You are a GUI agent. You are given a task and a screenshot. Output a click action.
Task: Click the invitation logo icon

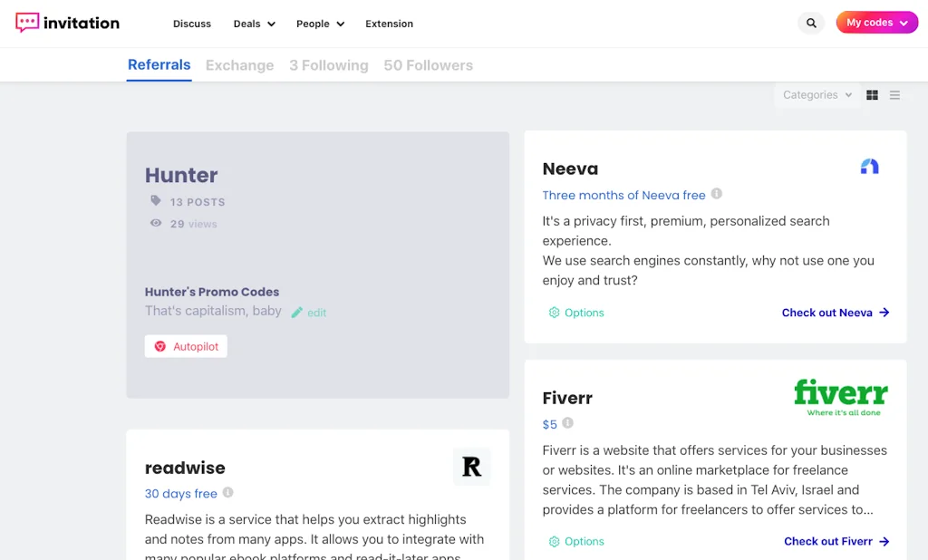coord(28,23)
